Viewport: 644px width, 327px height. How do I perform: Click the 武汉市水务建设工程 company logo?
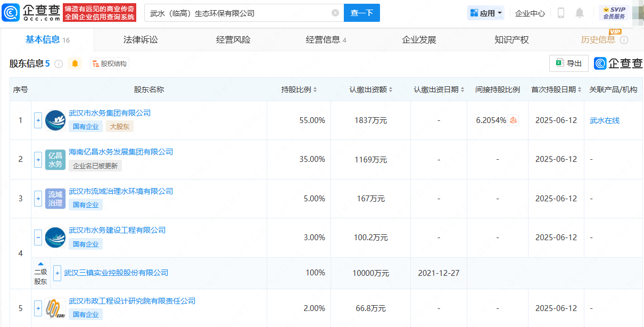coord(55,238)
